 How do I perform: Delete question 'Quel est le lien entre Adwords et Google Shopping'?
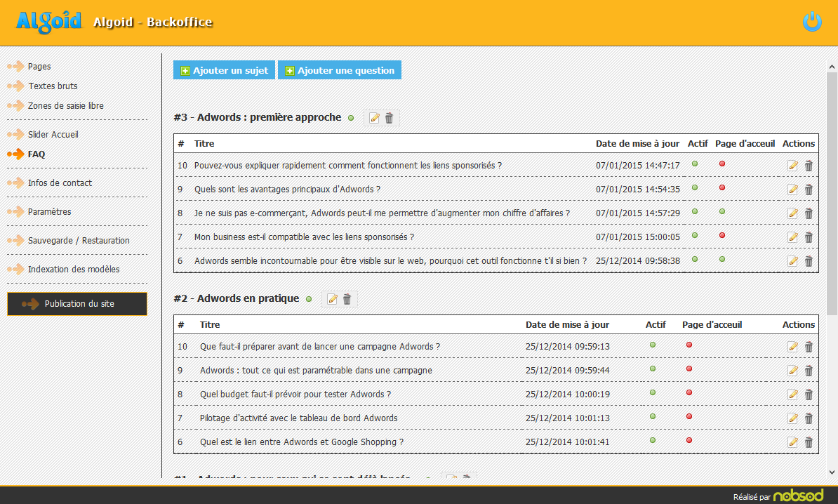(x=809, y=442)
